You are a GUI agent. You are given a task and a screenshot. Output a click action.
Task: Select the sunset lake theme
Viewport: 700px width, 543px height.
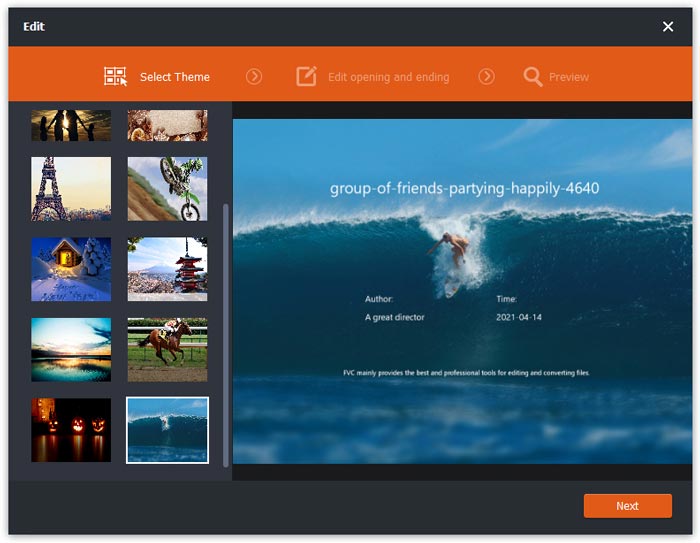coord(71,349)
